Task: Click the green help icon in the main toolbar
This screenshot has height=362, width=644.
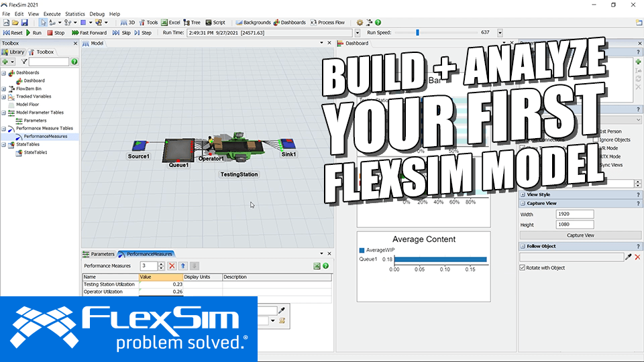Action: tap(378, 23)
